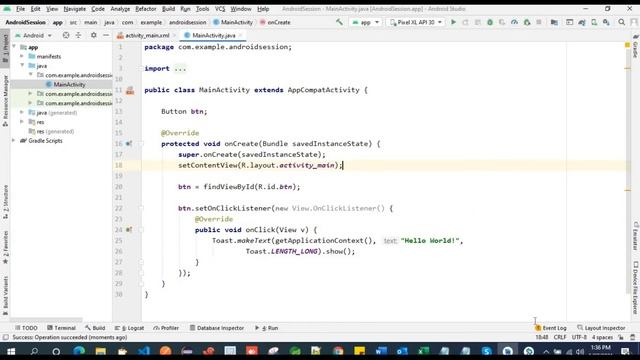Viewport: 640px width, 360px height.
Task: Open the app run configuration dropdown
Action: click(x=366, y=22)
